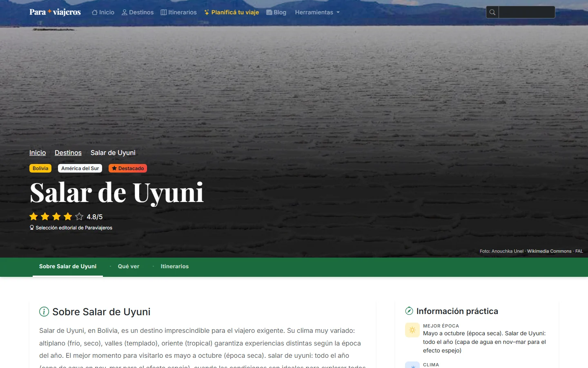Image resolution: width=588 pixels, height=368 pixels.
Task: Go to Inicio in the navbar
Action: click(x=103, y=12)
